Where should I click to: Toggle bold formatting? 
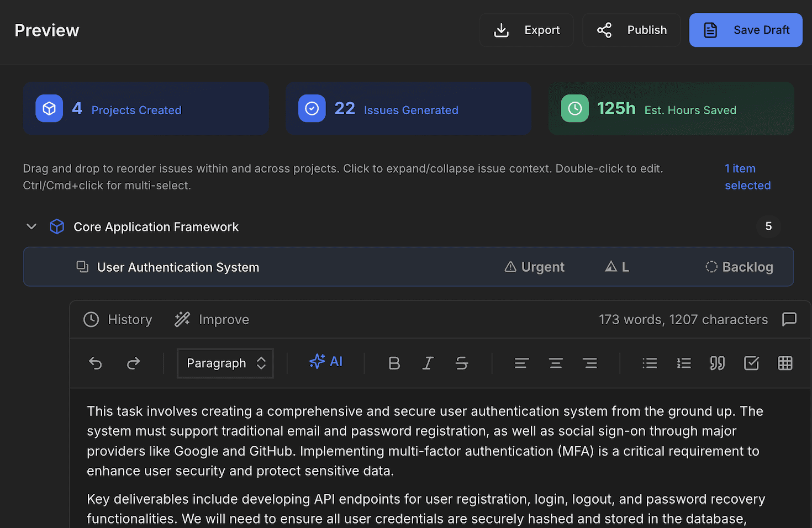[x=394, y=363]
